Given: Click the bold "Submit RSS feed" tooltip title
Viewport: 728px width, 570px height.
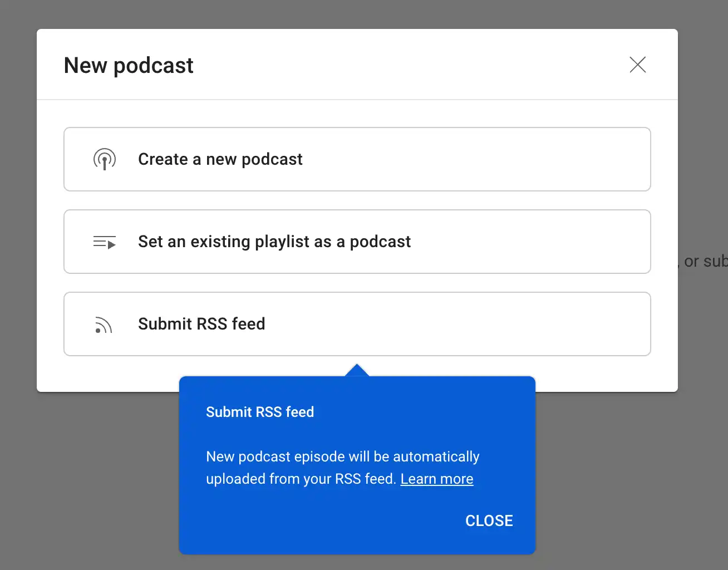Looking at the screenshot, I should (x=260, y=412).
